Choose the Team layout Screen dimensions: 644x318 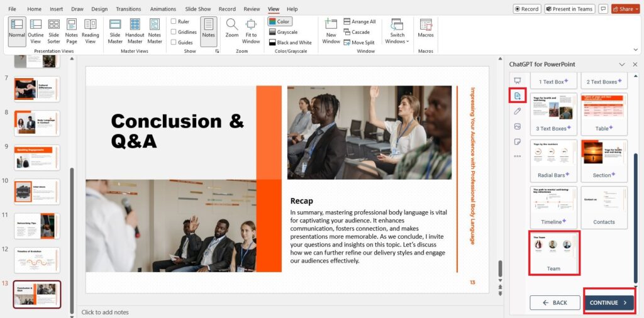[x=553, y=253]
